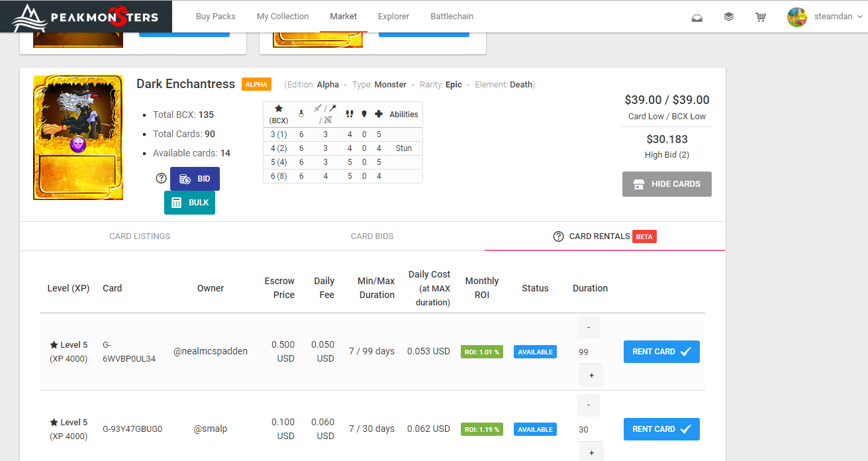Click the Level (XP) column header
The width and height of the screenshot is (868, 461).
(x=68, y=288)
